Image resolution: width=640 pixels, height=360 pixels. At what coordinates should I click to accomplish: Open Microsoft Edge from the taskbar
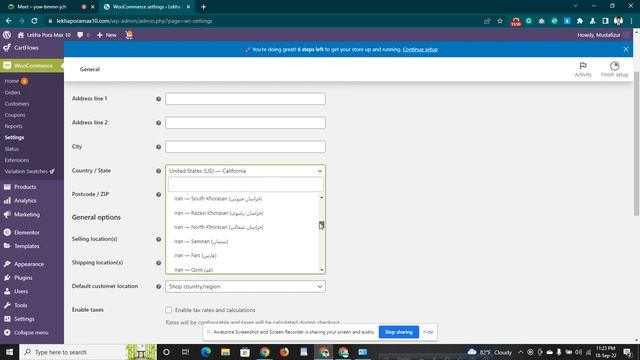tap(206, 352)
